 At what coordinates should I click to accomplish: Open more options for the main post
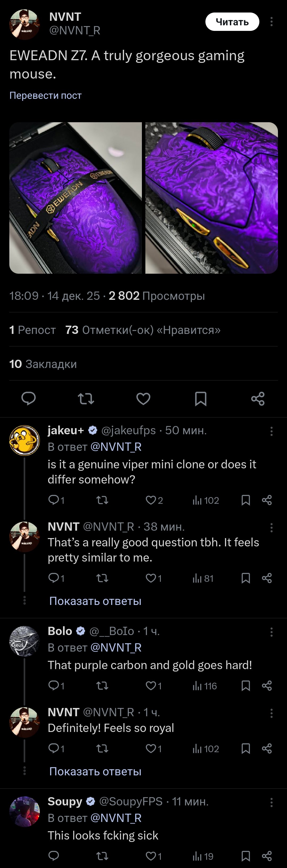(271, 22)
